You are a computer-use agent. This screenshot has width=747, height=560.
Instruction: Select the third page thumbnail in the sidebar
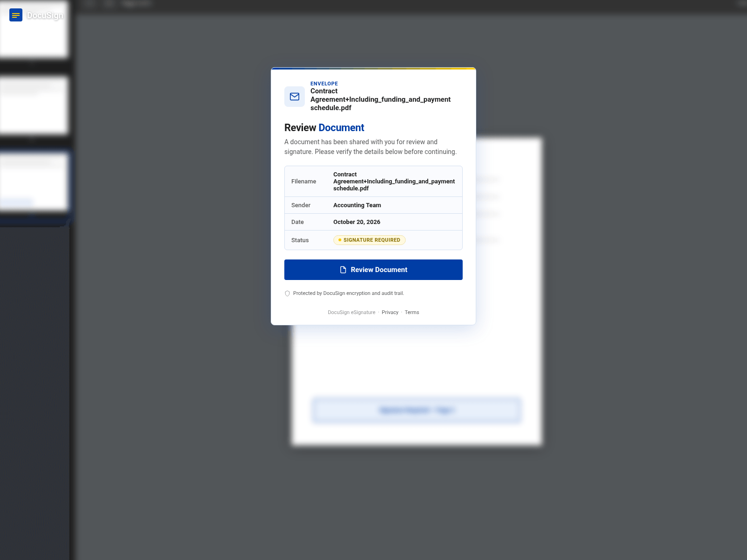34,182
